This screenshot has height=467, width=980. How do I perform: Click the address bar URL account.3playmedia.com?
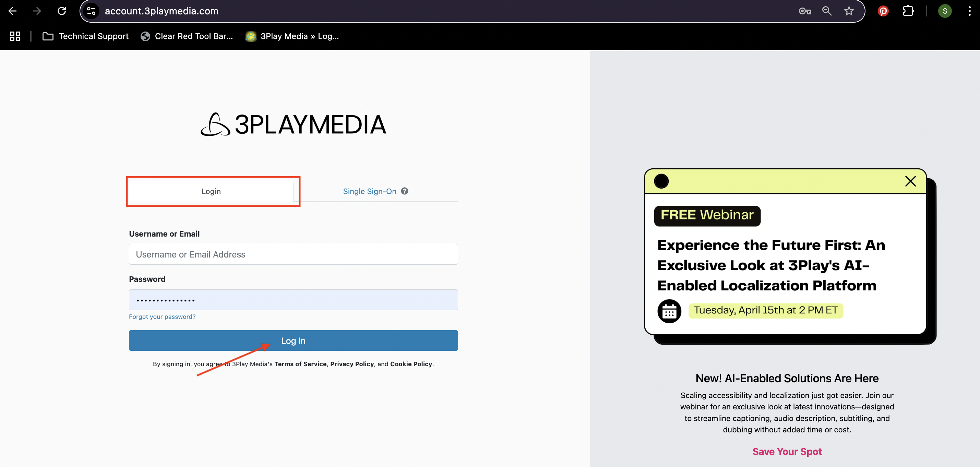162,11
